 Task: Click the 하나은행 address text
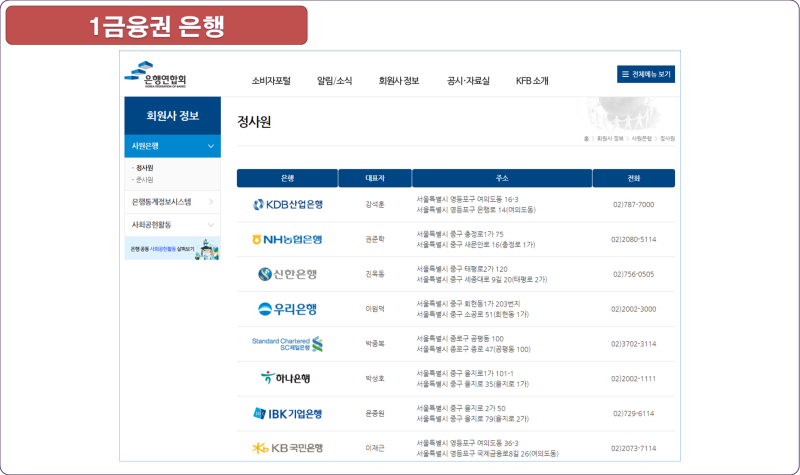tap(472, 379)
